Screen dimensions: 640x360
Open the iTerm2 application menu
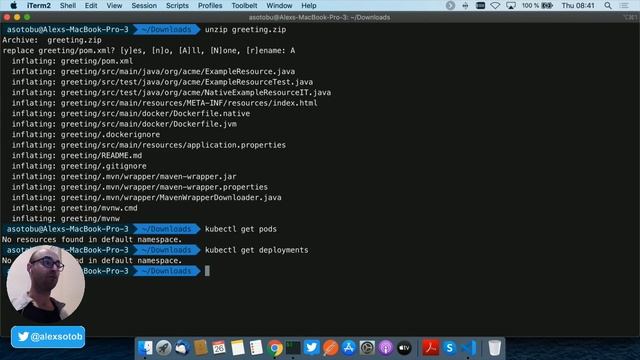point(39,6)
